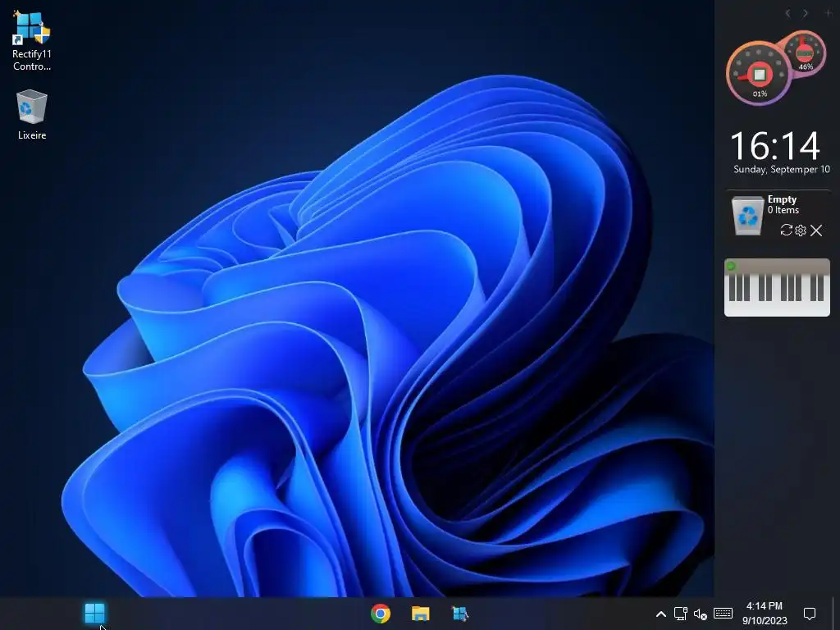Screen dimensions: 840x630
Task: Go to the next sidebar gadget page
Action: pos(806,13)
